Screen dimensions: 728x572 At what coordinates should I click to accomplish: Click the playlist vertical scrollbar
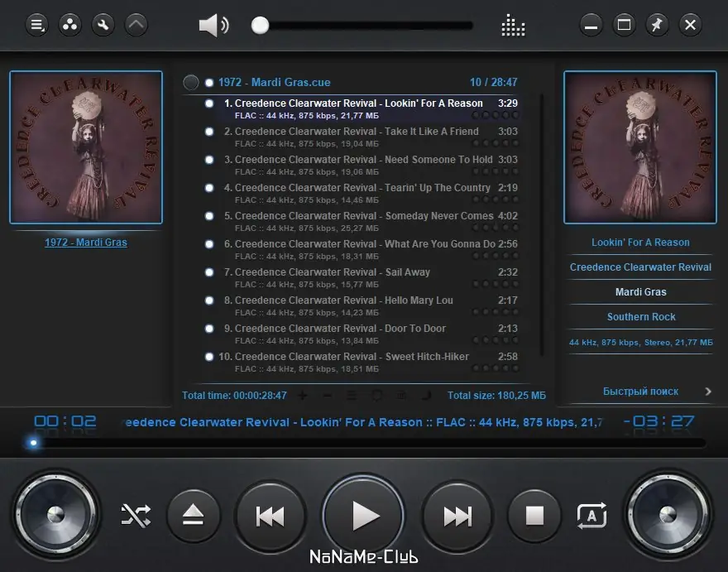[541, 225]
